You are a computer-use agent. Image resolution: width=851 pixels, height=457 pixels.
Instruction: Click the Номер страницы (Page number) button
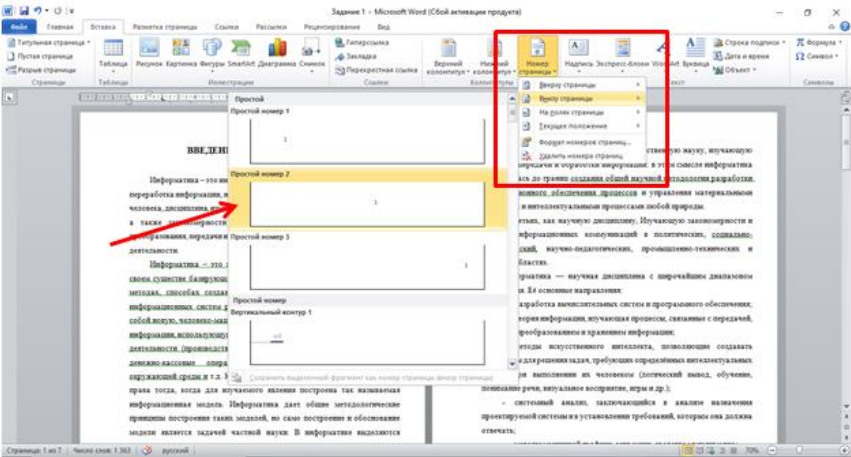point(536,56)
